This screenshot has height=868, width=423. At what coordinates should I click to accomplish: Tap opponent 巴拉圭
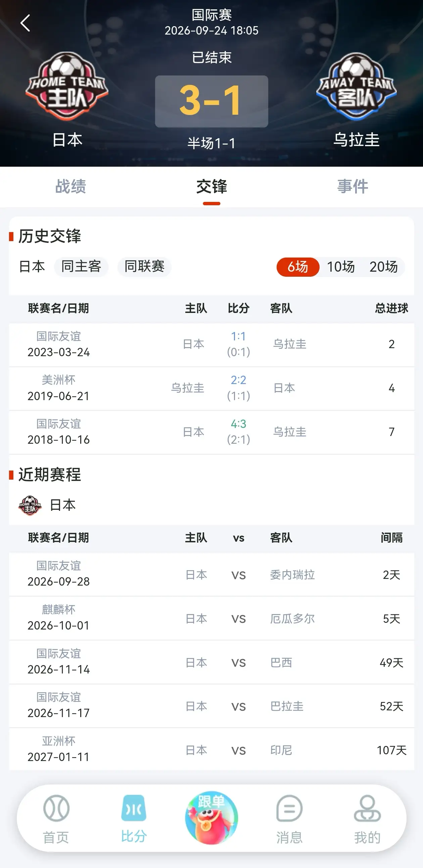click(x=287, y=706)
